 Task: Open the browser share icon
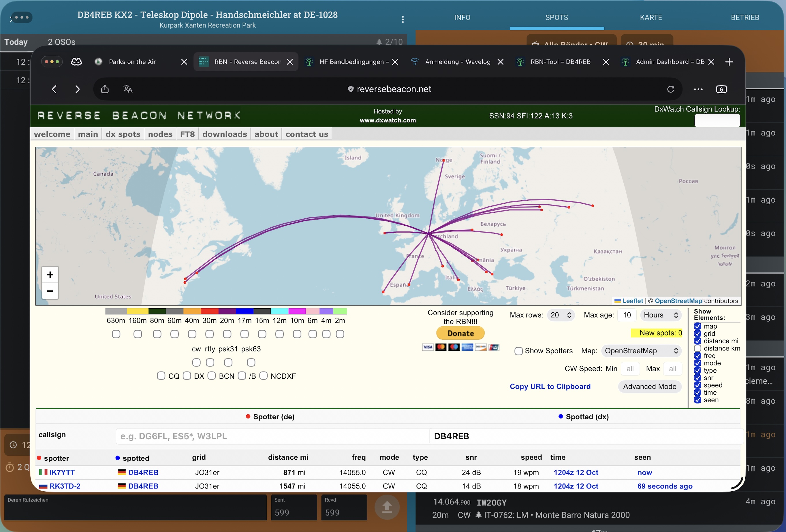click(105, 89)
